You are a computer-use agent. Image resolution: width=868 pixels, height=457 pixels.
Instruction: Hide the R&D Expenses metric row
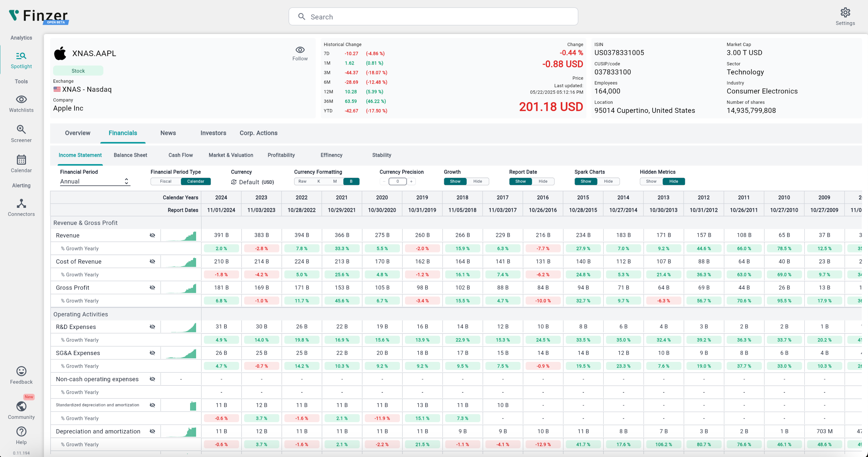(152, 327)
